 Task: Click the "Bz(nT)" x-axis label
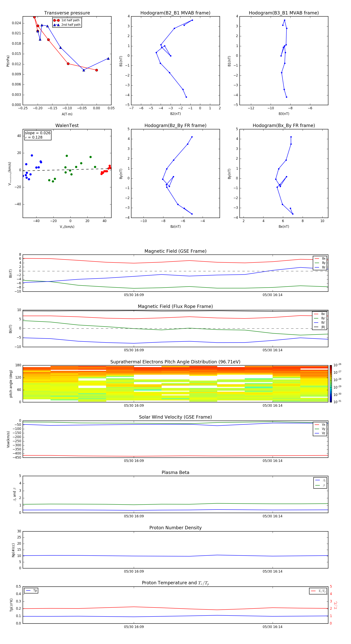[x=175, y=227]
